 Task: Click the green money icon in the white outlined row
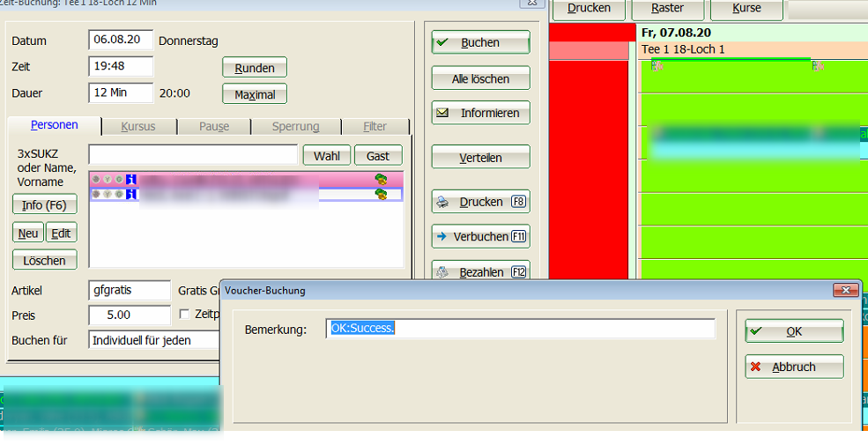[x=381, y=194]
